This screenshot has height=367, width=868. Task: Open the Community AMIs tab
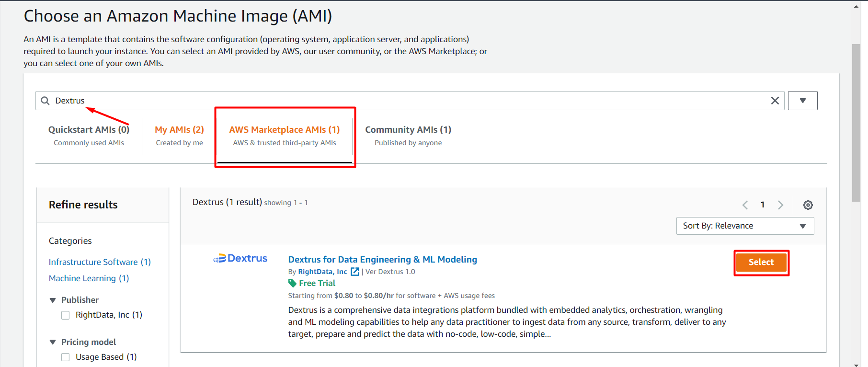click(408, 136)
